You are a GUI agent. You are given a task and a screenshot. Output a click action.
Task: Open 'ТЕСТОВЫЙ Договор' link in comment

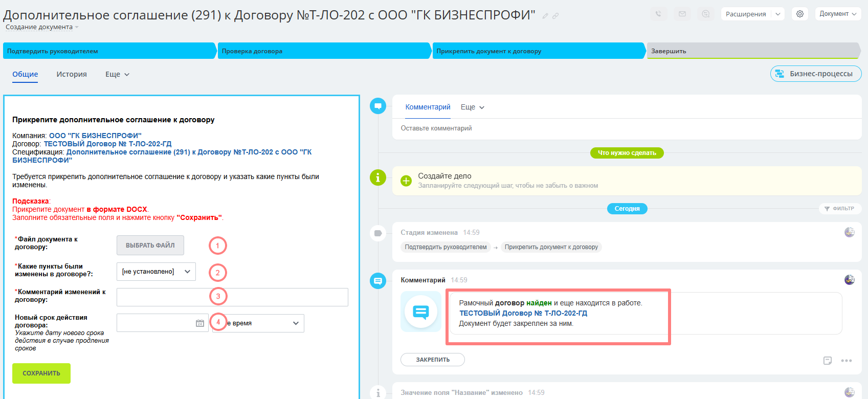523,313
